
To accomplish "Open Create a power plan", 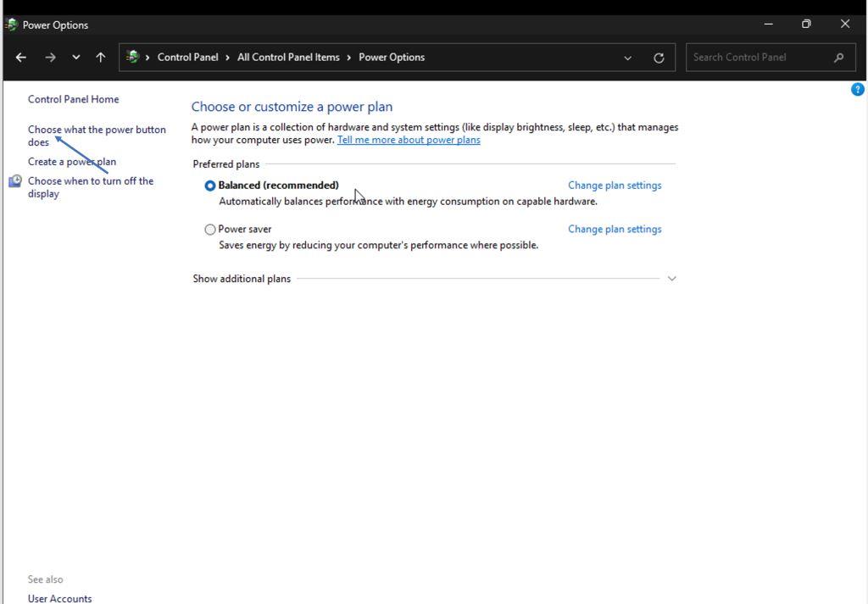I will pos(72,162).
